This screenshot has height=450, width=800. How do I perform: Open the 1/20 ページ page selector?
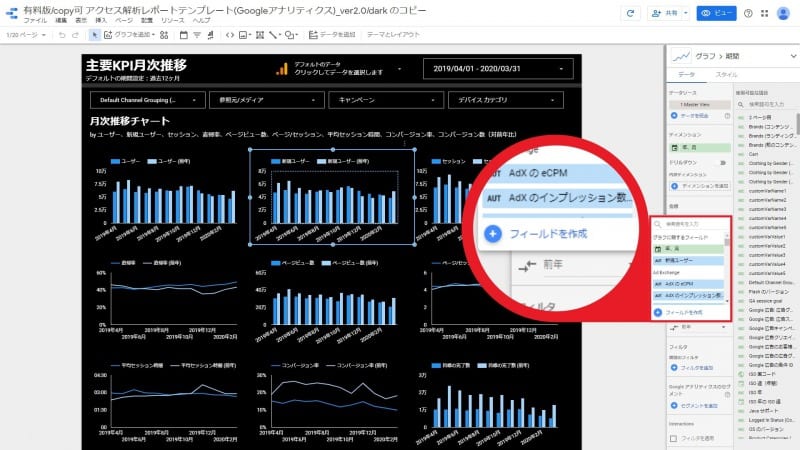coord(26,35)
